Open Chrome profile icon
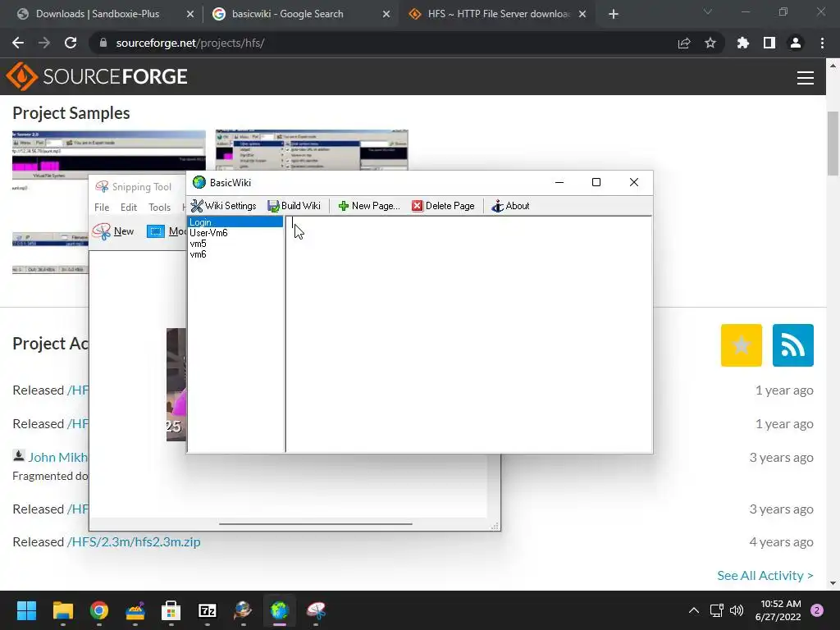The width and height of the screenshot is (840, 630). [796, 43]
